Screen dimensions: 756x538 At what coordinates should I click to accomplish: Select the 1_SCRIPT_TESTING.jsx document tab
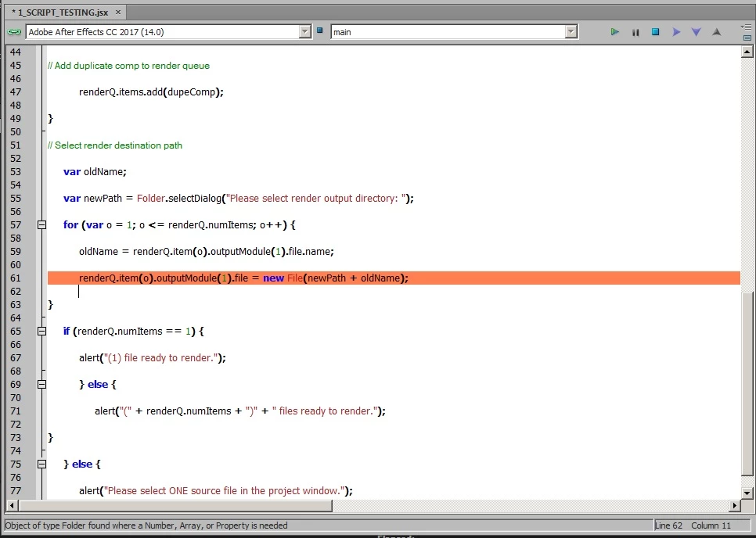pyautogui.click(x=66, y=13)
